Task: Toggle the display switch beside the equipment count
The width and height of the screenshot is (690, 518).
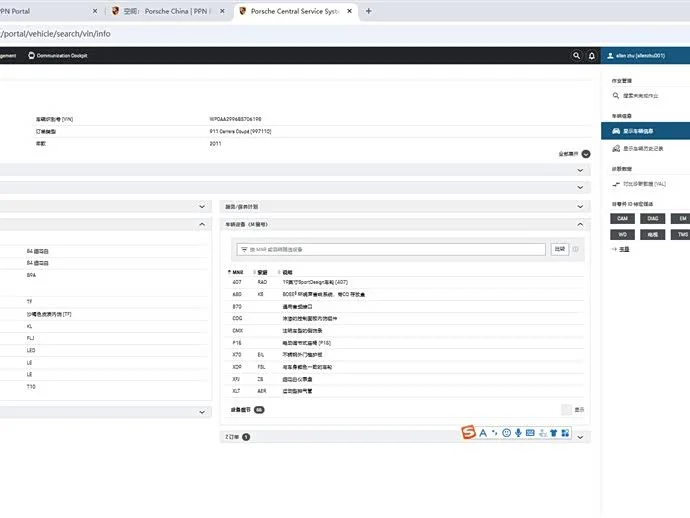Action: click(x=567, y=410)
